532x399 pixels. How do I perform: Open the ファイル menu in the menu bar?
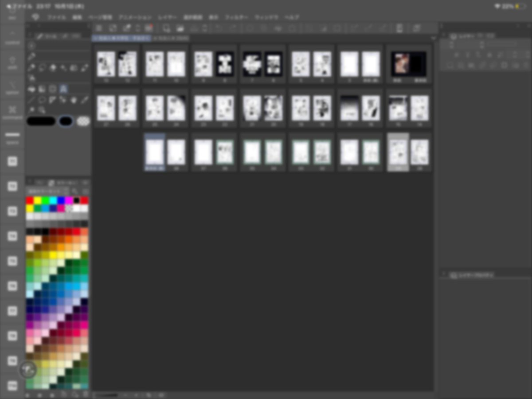pyautogui.click(x=56, y=17)
